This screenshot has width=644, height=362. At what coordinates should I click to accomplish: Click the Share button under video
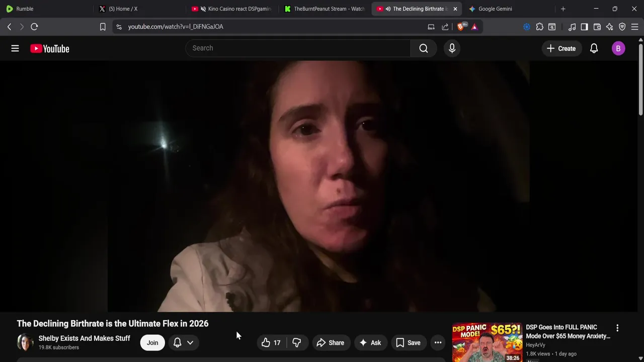pyautogui.click(x=331, y=343)
